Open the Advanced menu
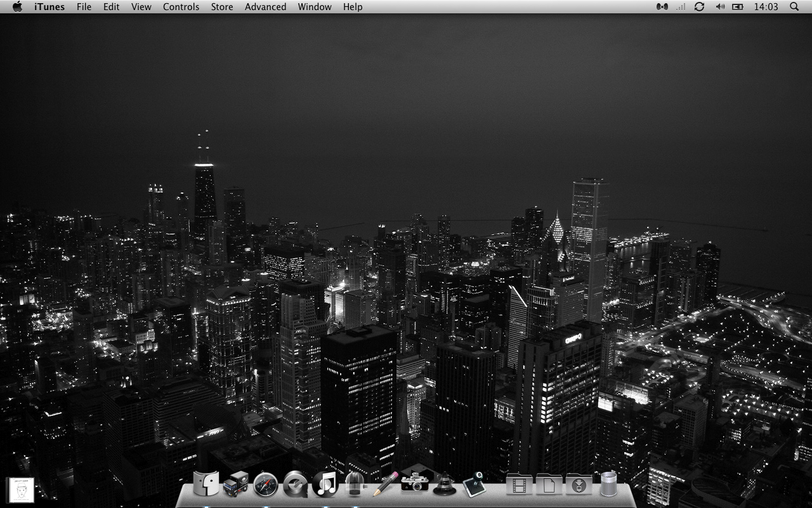The image size is (812, 508). 265,7
